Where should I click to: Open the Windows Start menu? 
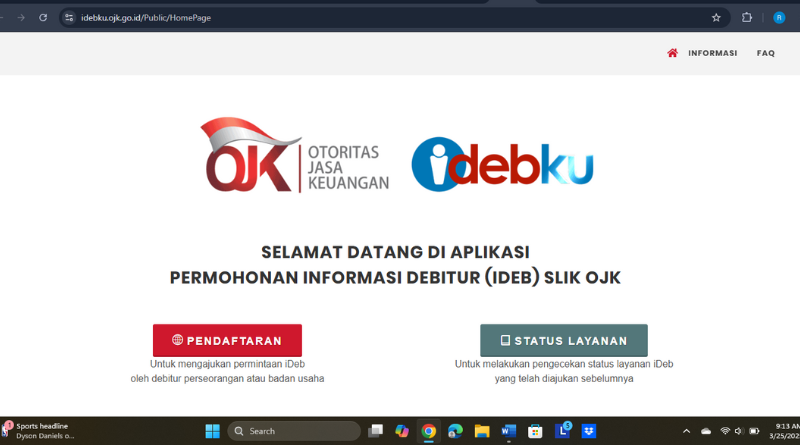(x=212, y=431)
